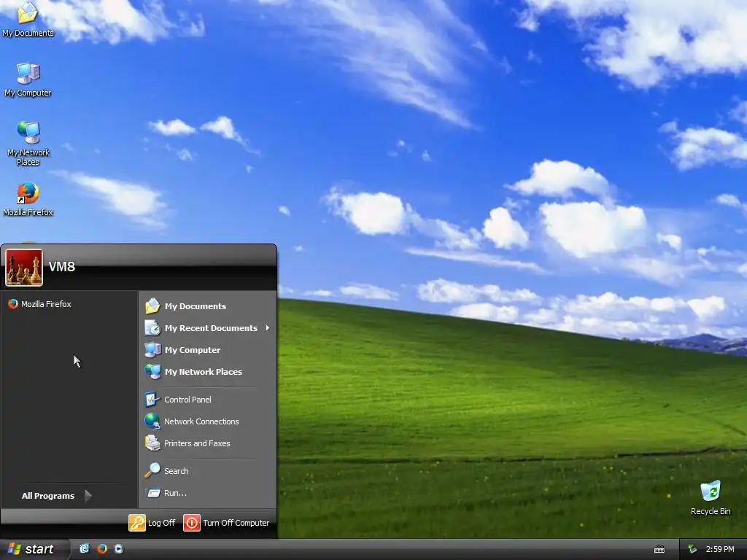The width and height of the screenshot is (747, 560).
Task: Select the Recycle Bin desktop icon
Action: (711, 497)
